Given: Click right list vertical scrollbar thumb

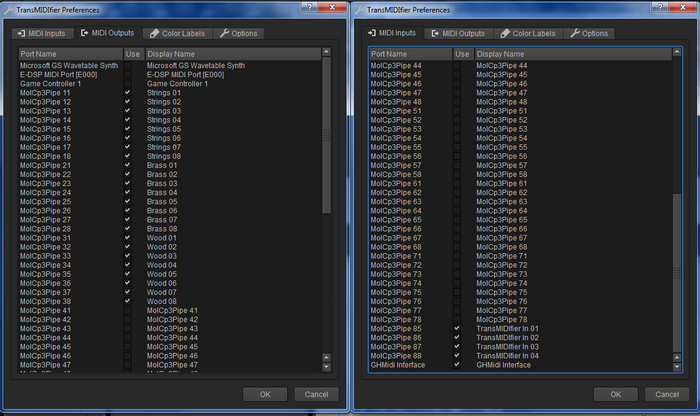Looking at the screenshot, I should (x=677, y=273).
